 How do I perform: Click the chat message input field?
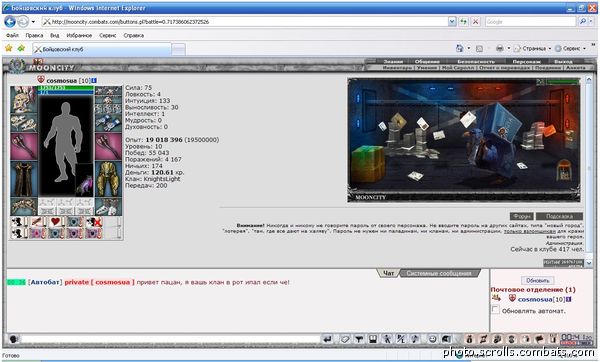(x=170, y=339)
